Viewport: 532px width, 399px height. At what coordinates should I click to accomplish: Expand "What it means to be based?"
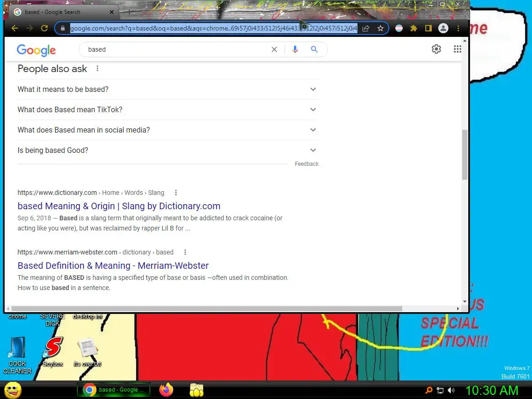[x=168, y=89]
